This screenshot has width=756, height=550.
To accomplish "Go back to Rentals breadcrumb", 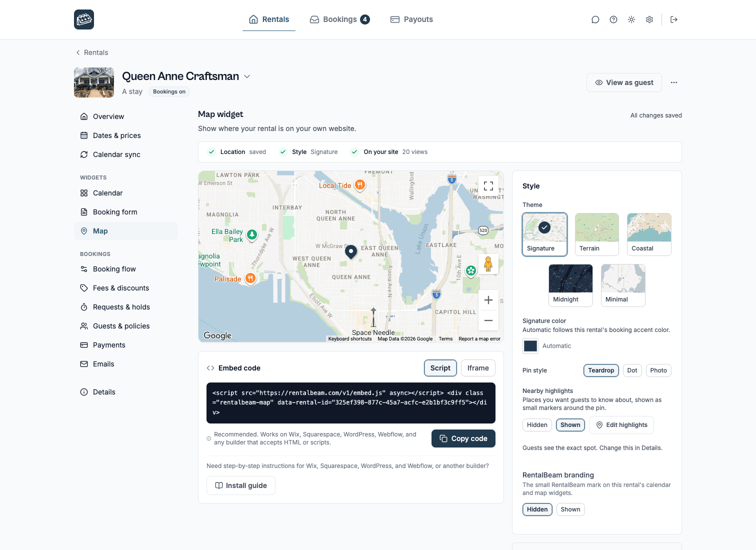I will (x=92, y=52).
